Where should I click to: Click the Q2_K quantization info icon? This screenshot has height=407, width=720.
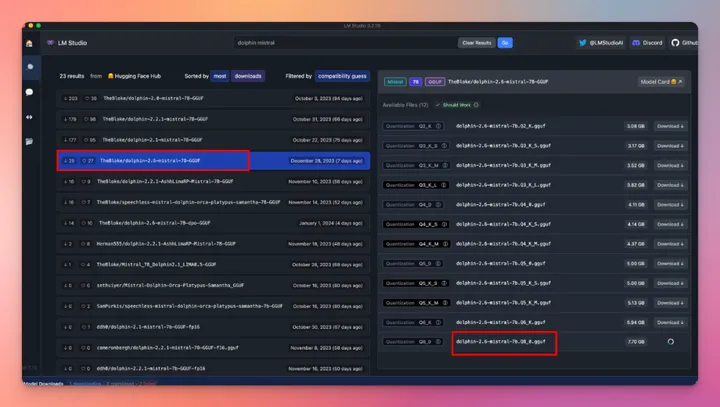tap(439, 126)
